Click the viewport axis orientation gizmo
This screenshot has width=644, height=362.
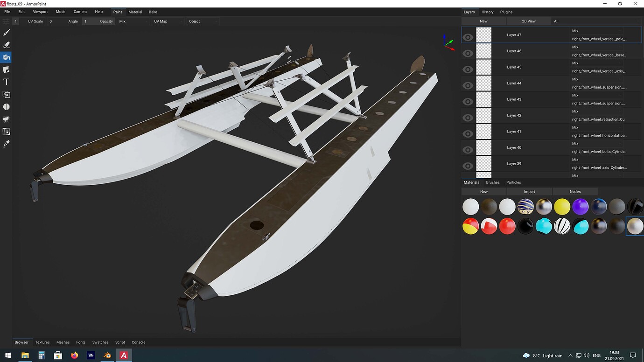click(x=448, y=43)
